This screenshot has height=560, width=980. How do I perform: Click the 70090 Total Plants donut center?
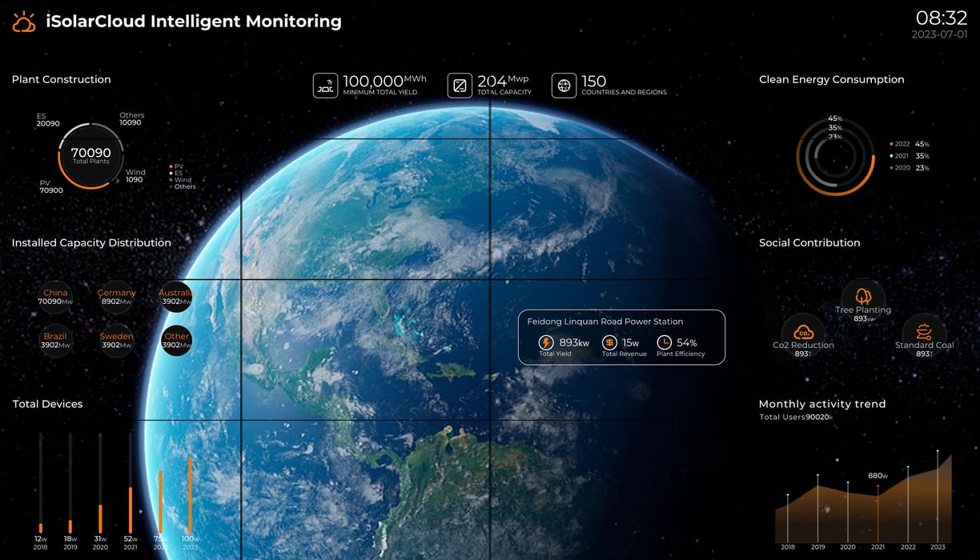pyautogui.click(x=90, y=155)
